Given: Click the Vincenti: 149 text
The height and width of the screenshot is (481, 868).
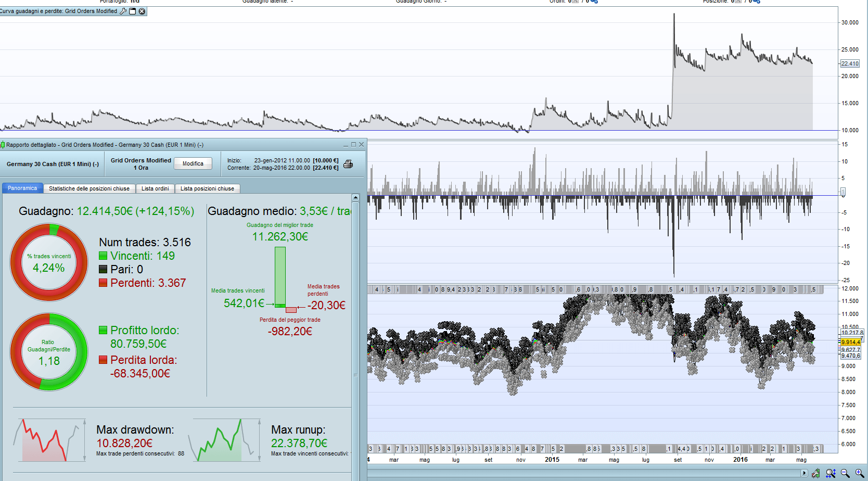Looking at the screenshot, I should click(143, 256).
